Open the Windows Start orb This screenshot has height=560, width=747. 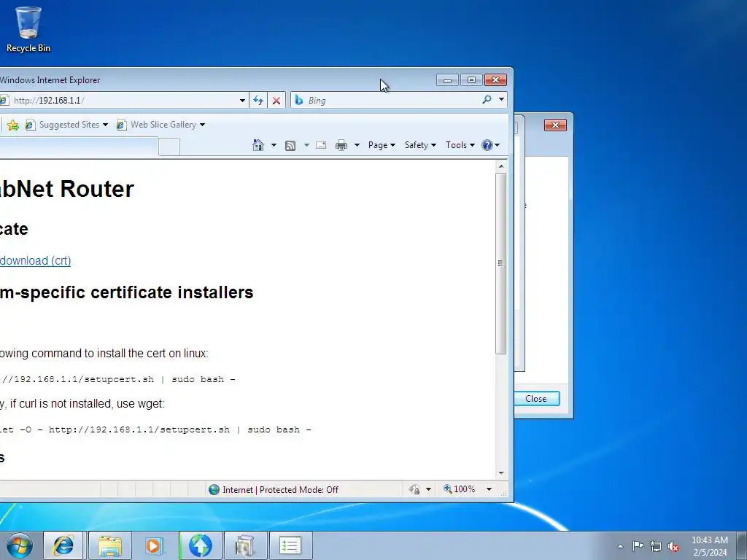click(x=20, y=545)
